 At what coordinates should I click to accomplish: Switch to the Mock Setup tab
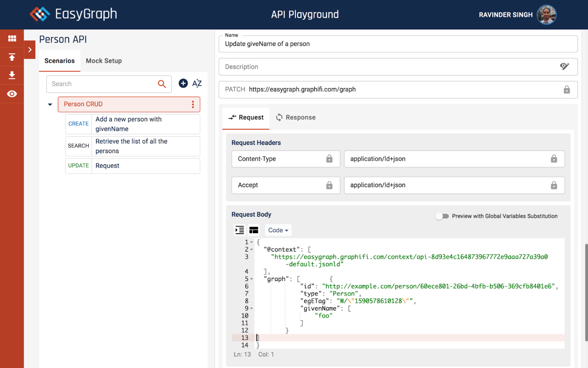click(104, 61)
